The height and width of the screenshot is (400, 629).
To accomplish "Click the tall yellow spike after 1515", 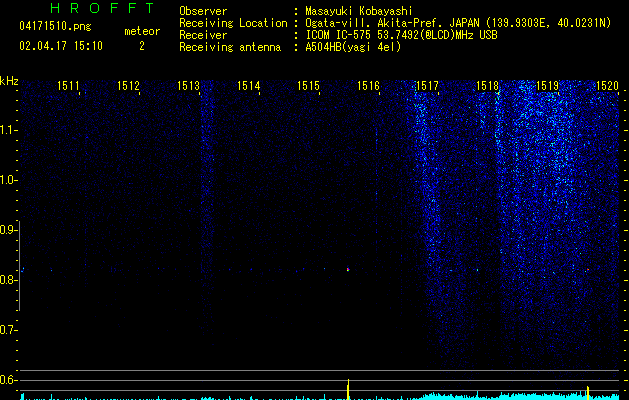I will (x=348, y=389).
